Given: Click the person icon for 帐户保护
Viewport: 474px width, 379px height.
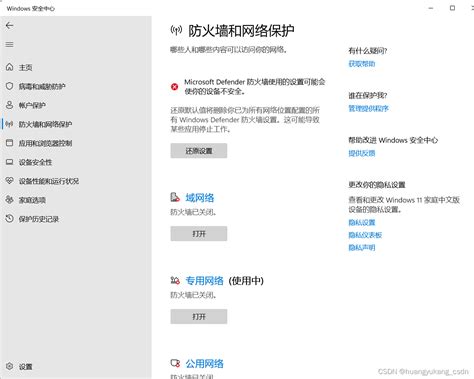Looking at the screenshot, I should point(9,105).
